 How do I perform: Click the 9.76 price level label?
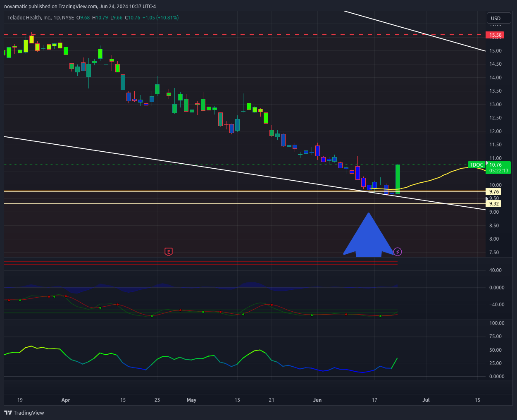coord(494,192)
